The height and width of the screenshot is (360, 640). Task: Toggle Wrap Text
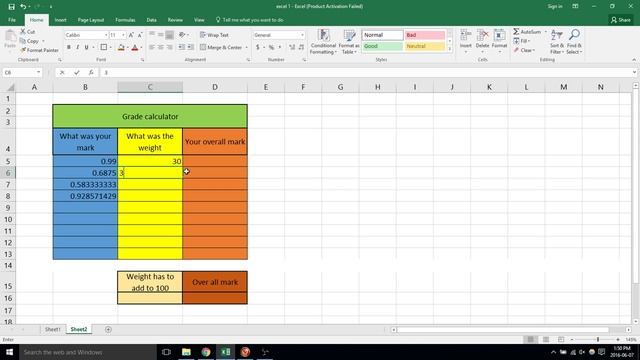coord(215,35)
